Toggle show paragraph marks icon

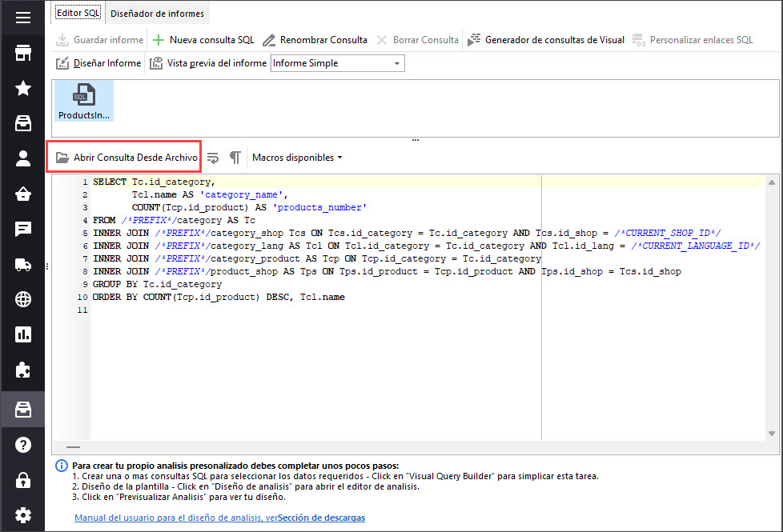235,158
